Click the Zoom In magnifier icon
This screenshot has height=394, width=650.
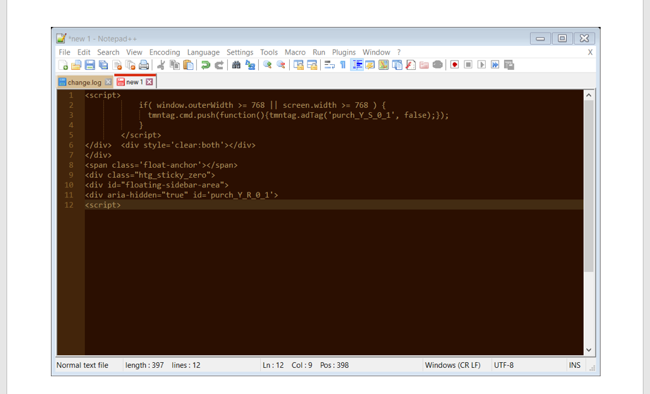[x=267, y=65]
